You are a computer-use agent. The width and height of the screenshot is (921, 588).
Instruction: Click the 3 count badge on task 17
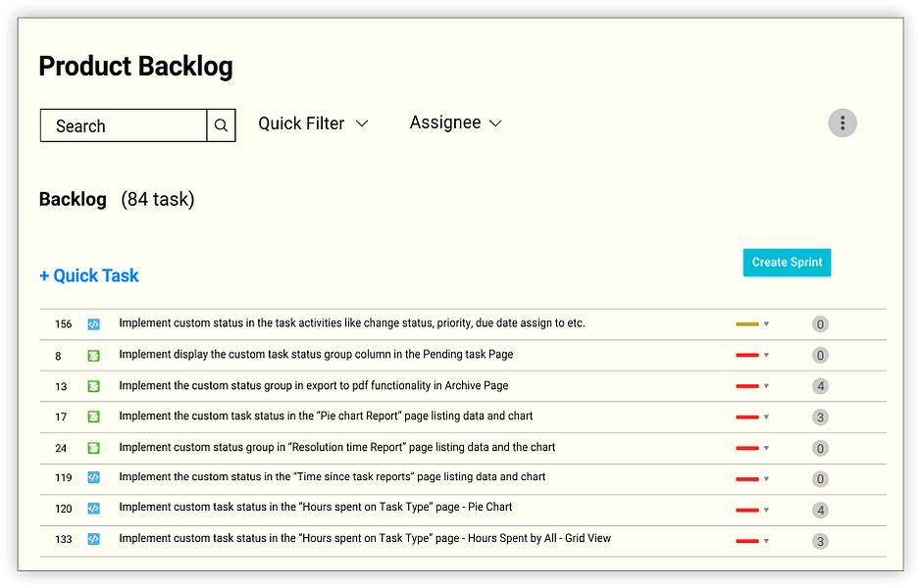click(820, 417)
